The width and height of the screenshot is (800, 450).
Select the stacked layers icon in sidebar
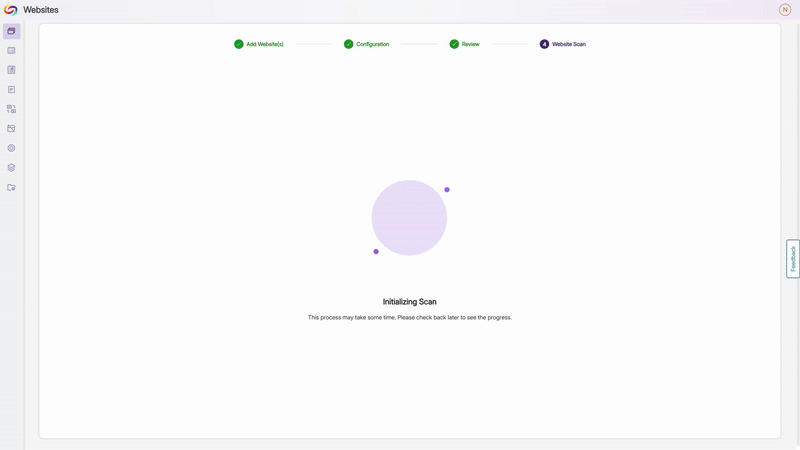[x=11, y=168]
